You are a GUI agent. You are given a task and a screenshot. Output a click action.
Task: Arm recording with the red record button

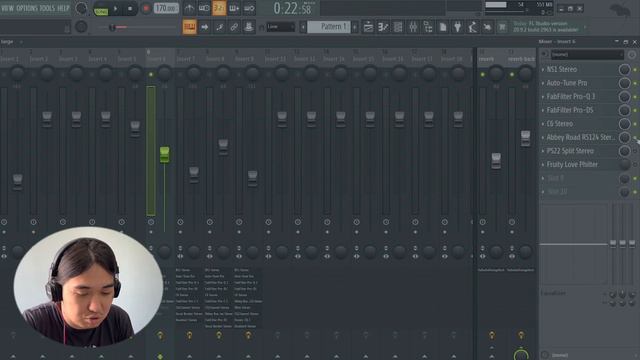pos(145,8)
